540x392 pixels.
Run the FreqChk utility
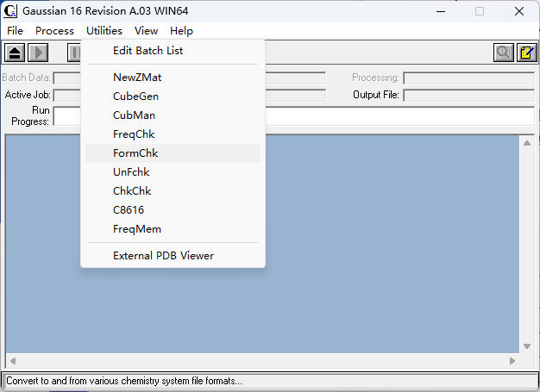click(x=134, y=134)
